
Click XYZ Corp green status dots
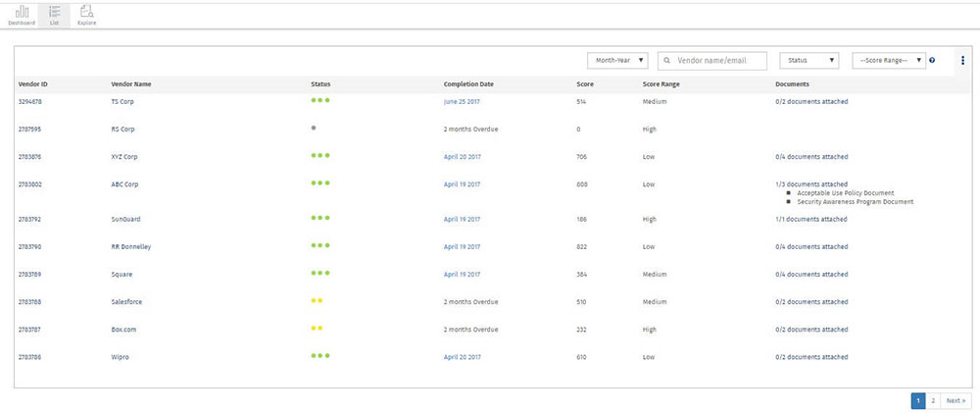(320, 155)
